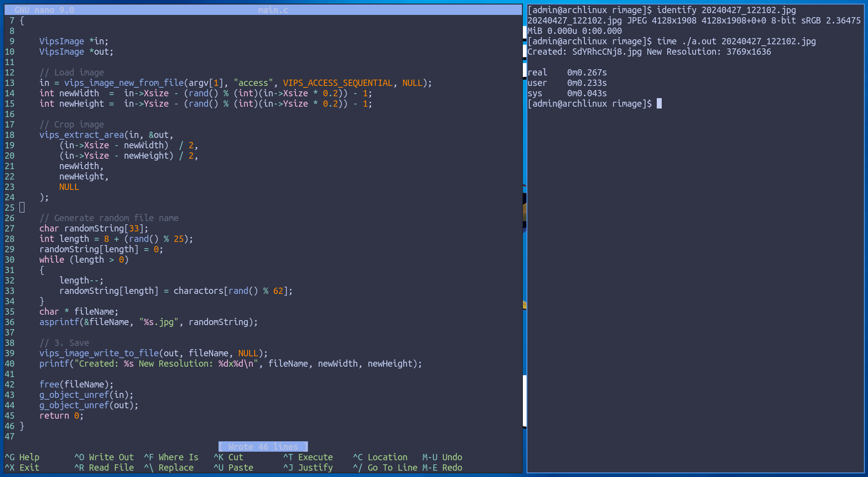868x477 pixels.
Task: Click the VIPS_ACCESS_SEQUENTIAL constant in code
Action: (x=338, y=83)
